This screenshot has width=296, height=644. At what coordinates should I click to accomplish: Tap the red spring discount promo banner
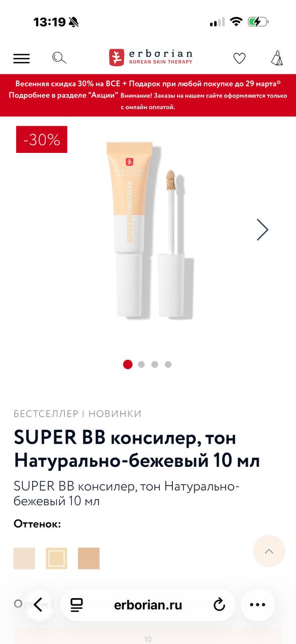point(148,95)
